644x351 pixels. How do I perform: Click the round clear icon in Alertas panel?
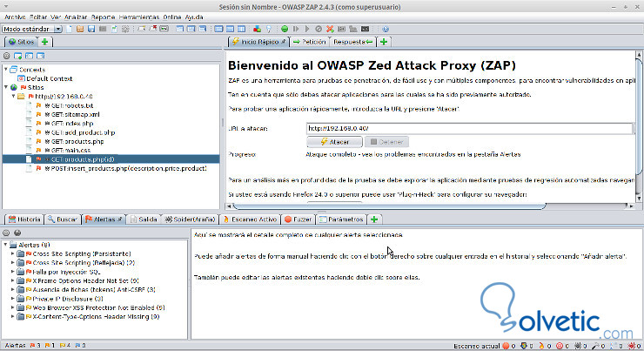click(6, 233)
